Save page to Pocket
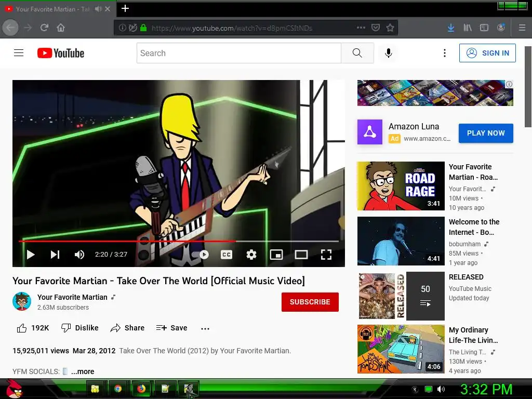The width and height of the screenshot is (532, 399). click(376, 28)
